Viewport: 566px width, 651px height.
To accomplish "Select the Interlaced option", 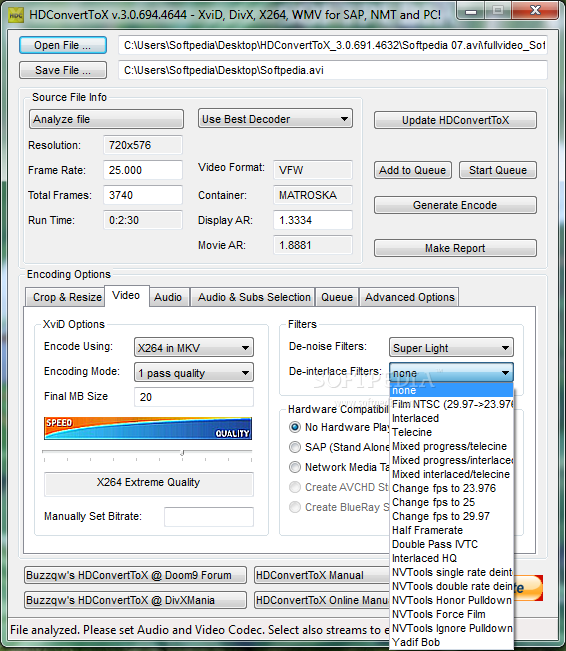I will pyautogui.click(x=452, y=418).
